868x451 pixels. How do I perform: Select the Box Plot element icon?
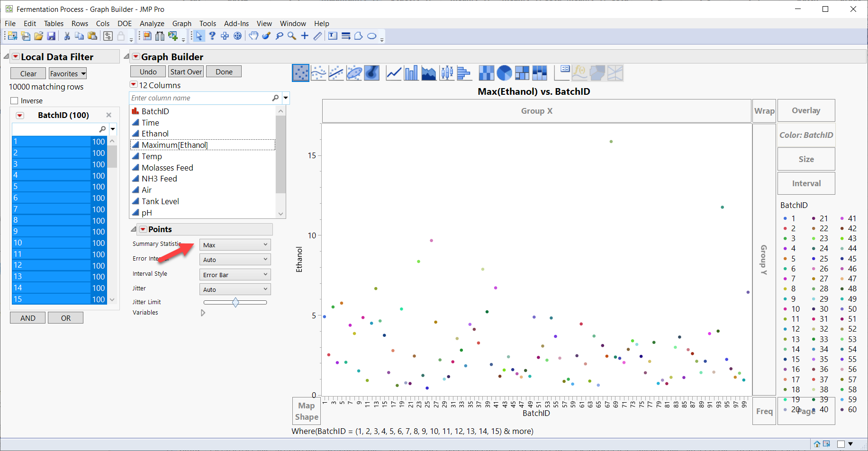[x=446, y=72]
